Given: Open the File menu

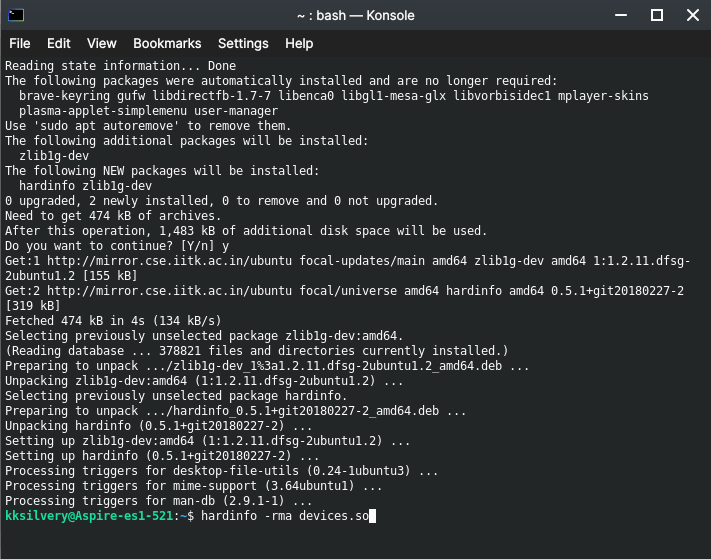Looking at the screenshot, I should pyautogui.click(x=19, y=44).
